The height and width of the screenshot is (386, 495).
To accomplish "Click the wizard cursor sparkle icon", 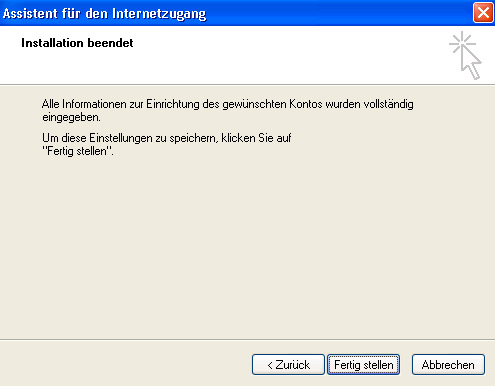I will pos(465,55).
